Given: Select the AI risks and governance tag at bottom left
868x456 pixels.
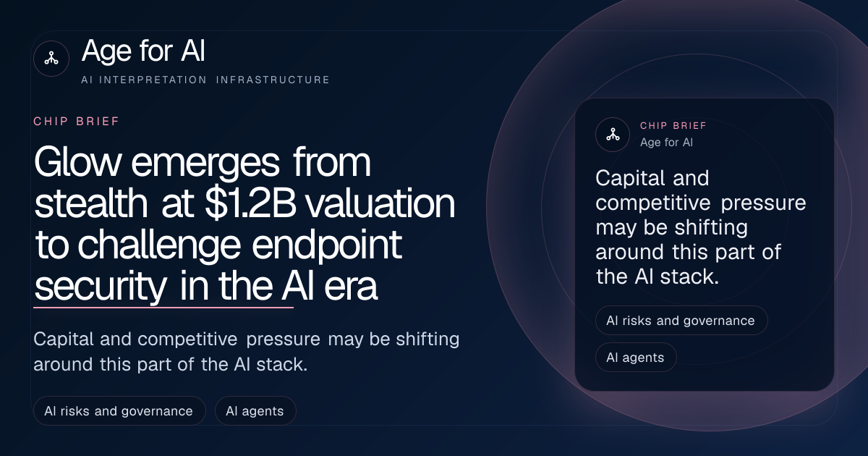Looking at the screenshot, I should [x=119, y=411].
